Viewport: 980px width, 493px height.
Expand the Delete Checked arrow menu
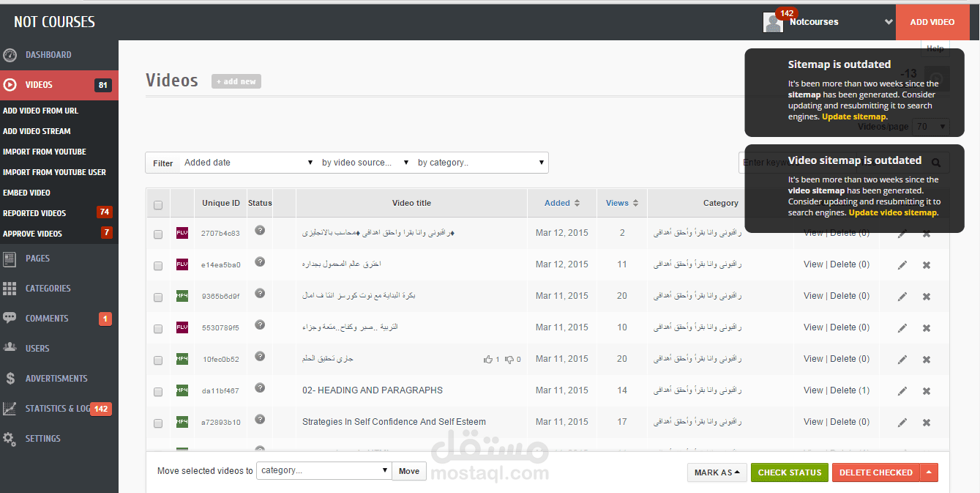[929, 472]
